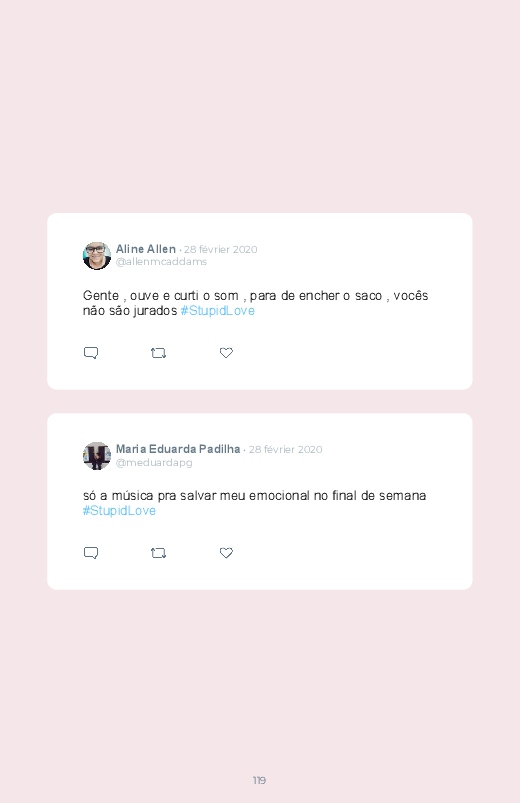
Task: Retweet Maria Eduarda Padilha's tweet
Action: (x=158, y=553)
